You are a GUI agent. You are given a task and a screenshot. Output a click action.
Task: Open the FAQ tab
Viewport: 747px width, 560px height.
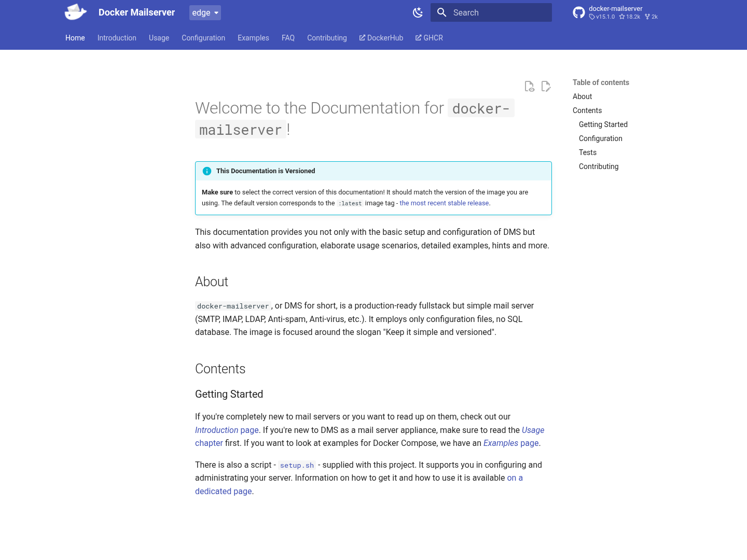(288, 38)
